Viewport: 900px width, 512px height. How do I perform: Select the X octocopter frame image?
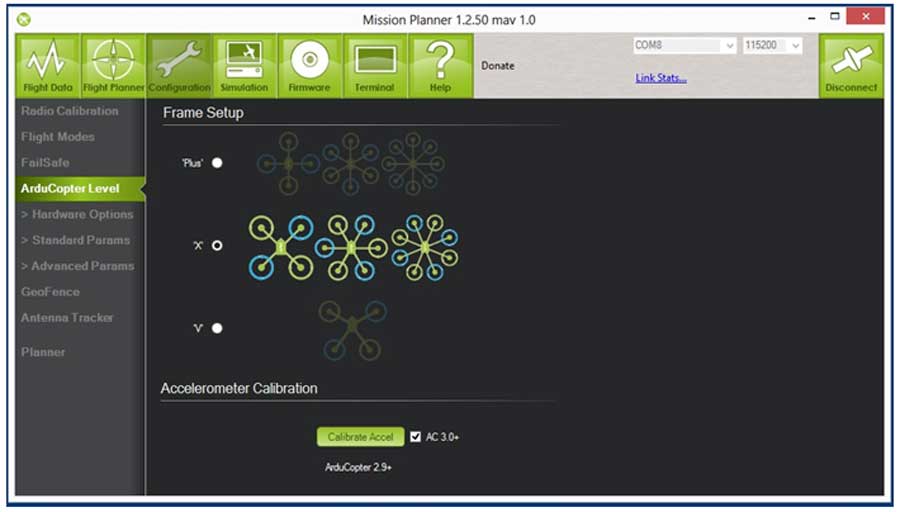(x=425, y=247)
